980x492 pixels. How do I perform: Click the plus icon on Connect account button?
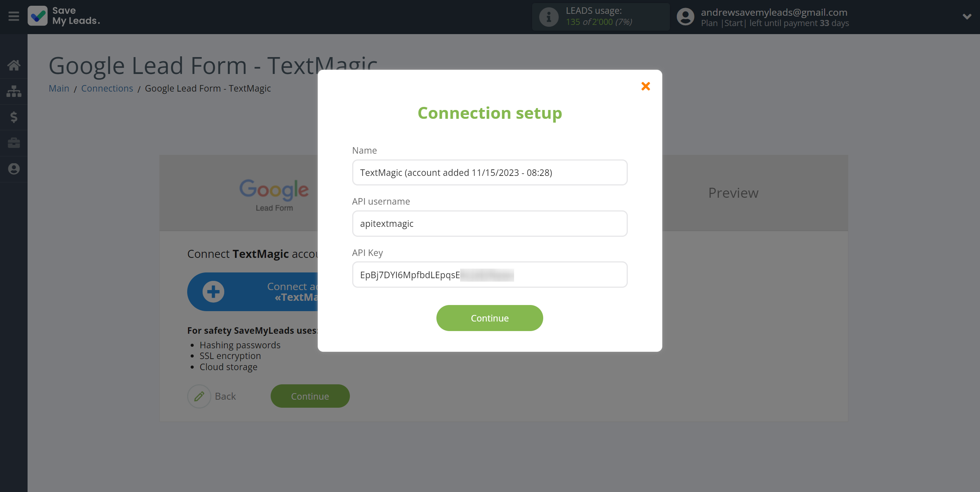click(x=213, y=292)
